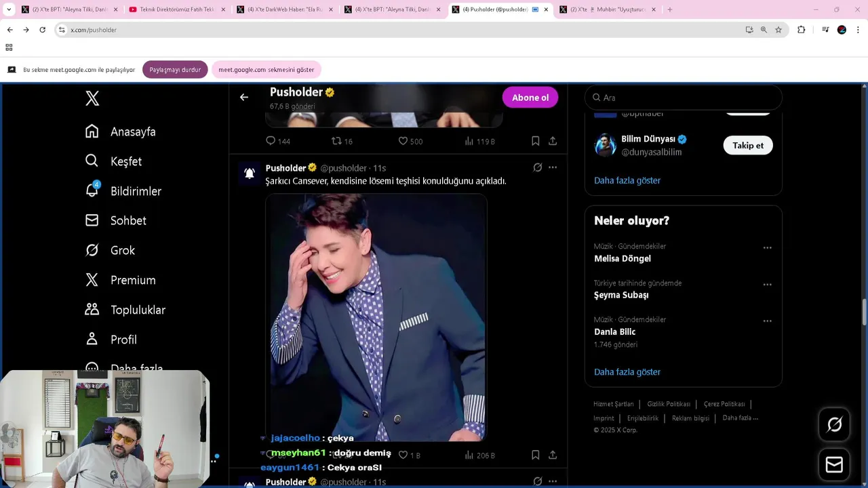The width and height of the screenshot is (868, 488).
Task: Open options for Şeyma Subaşı trend
Action: click(x=767, y=285)
